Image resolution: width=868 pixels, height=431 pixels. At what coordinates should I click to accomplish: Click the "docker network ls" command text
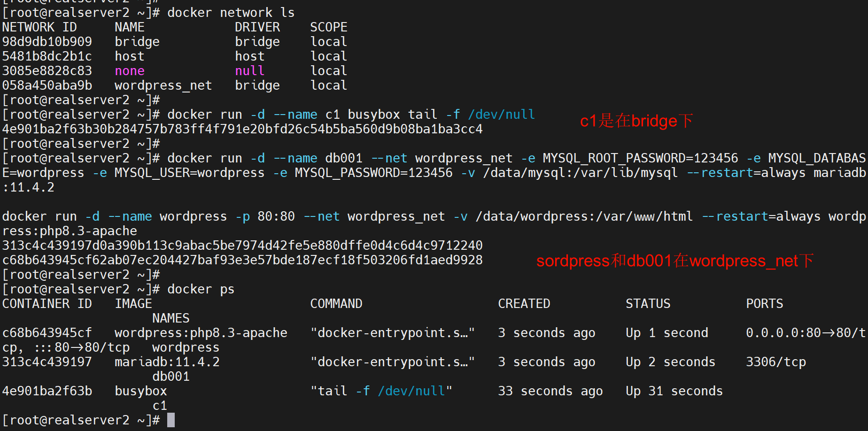coord(231,13)
